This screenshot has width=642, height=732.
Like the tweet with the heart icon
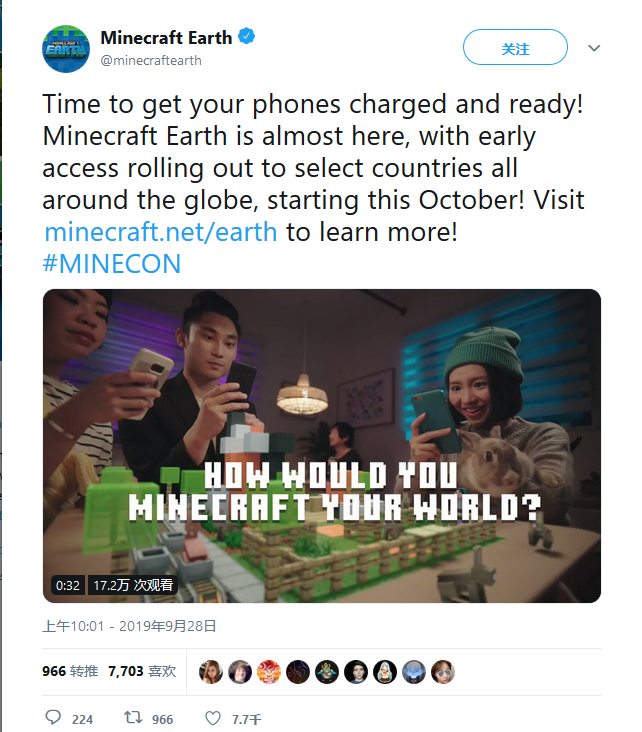coord(212,718)
